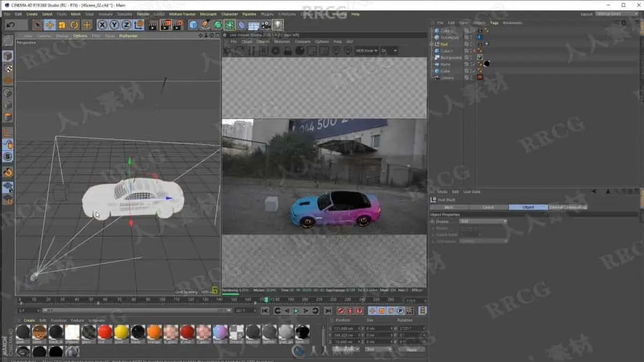Screen dimensions: 644x362
Task: Open the green generator objects icon
Action: [x=217, y=25]
